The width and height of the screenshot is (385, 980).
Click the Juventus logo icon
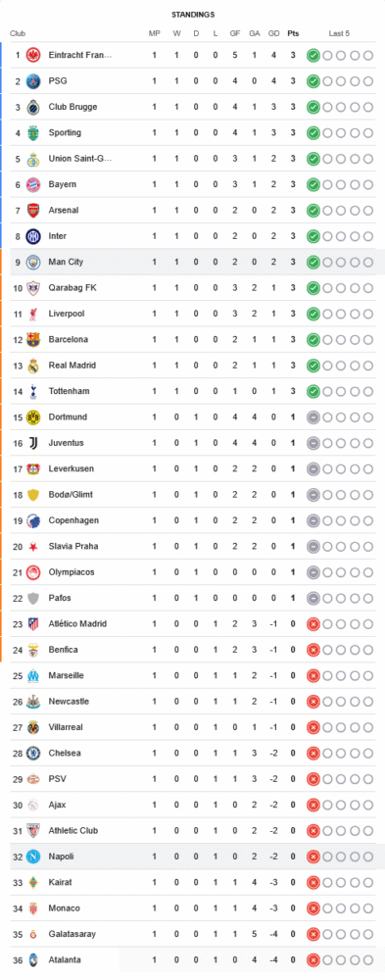(33, 443)
